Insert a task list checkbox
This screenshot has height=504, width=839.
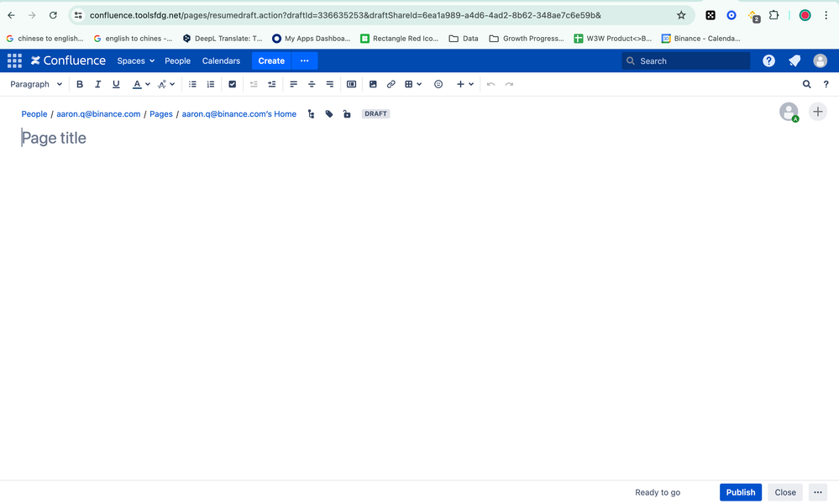233,84
